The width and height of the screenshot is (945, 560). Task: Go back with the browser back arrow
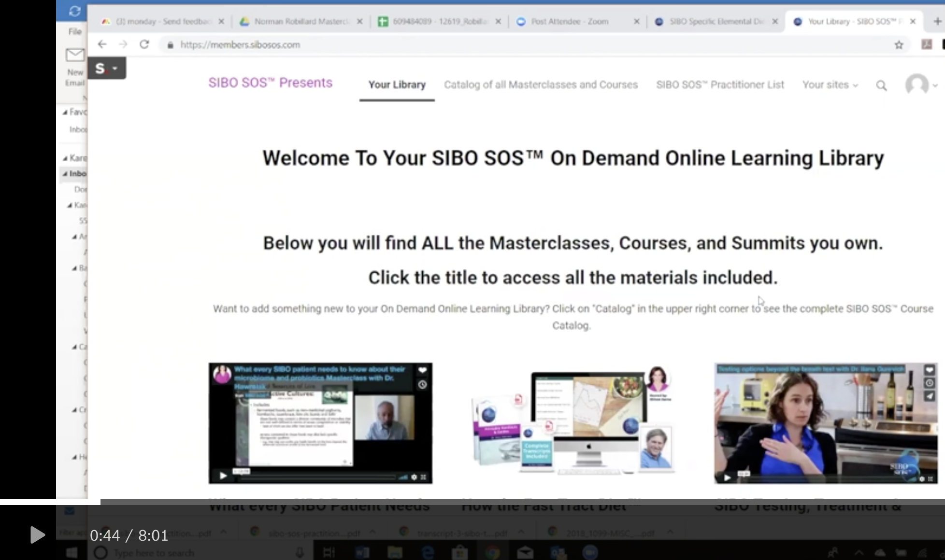(102, 44)
